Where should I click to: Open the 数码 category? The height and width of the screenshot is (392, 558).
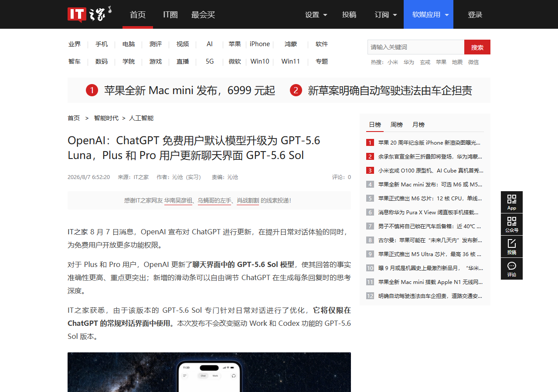[102, 61]
